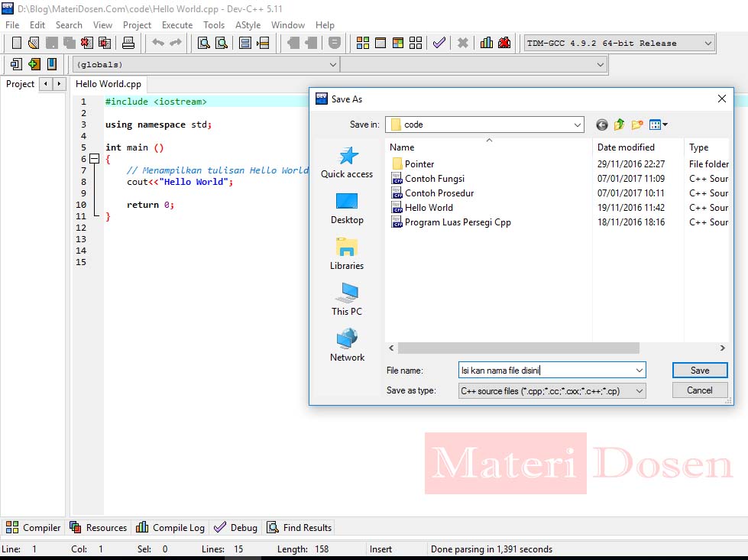
Task: Click the Save button
Action: coord(699,370)
